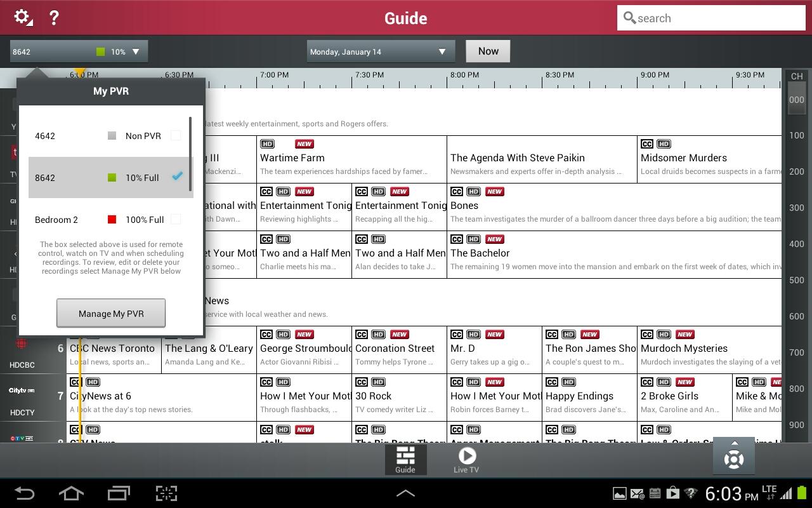The image size is (812, 508).
Task: Click the grey Non PVR status swatch
Action: (x=112, y=135)
